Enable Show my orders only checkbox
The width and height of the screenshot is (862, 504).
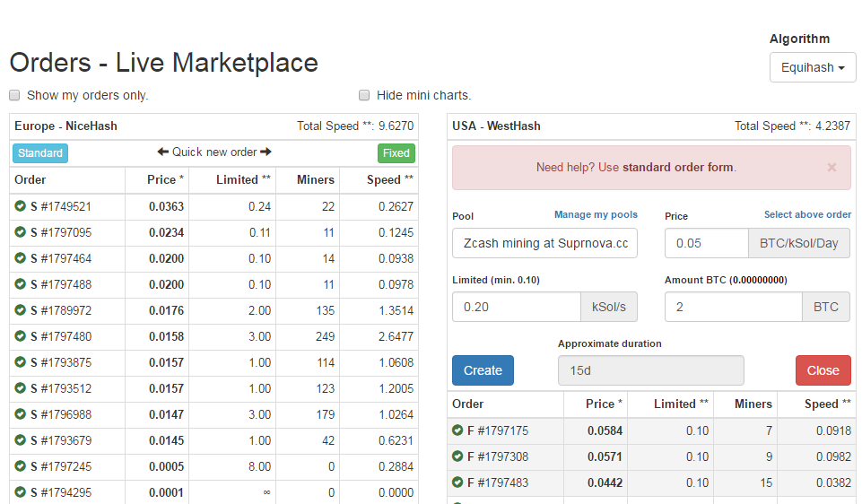[14, 95]
